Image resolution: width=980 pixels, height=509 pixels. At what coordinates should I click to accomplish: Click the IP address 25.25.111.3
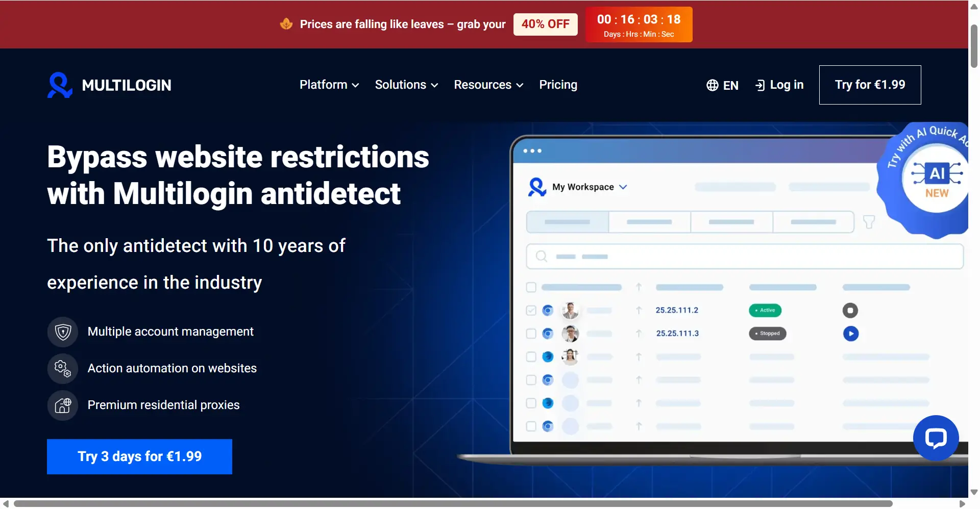[677, 334]
